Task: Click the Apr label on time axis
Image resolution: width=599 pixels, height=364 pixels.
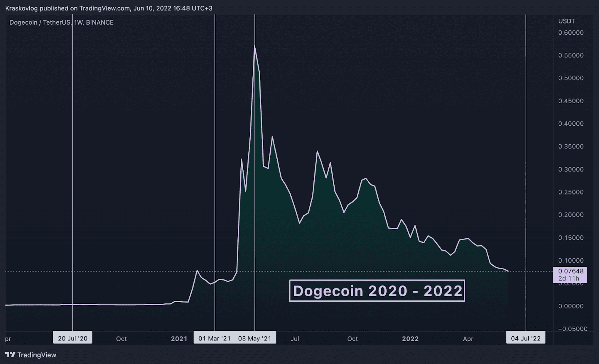Action: (x=468, y=339)
